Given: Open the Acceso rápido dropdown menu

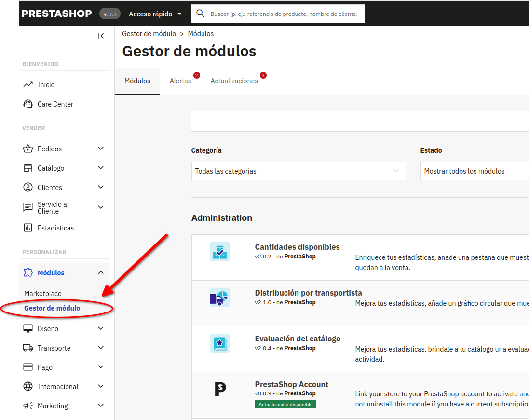Looking at the screenshot, I should 155,14.
